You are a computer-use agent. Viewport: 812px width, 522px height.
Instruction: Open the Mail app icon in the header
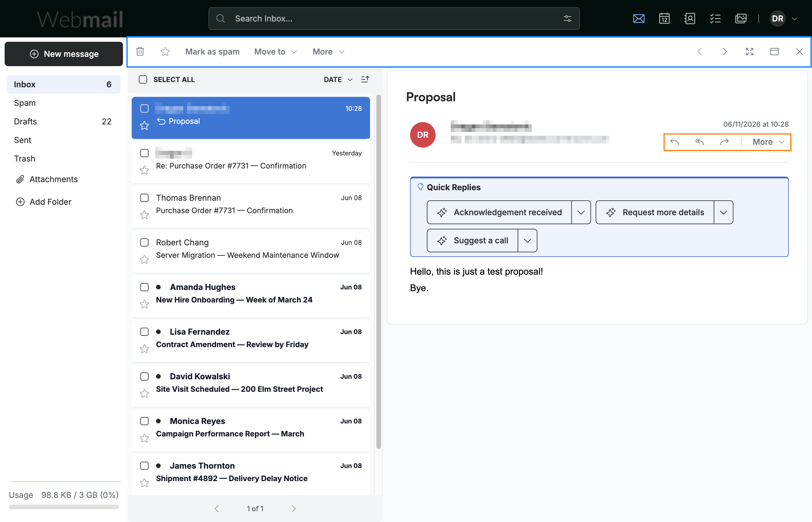[639, 18]
